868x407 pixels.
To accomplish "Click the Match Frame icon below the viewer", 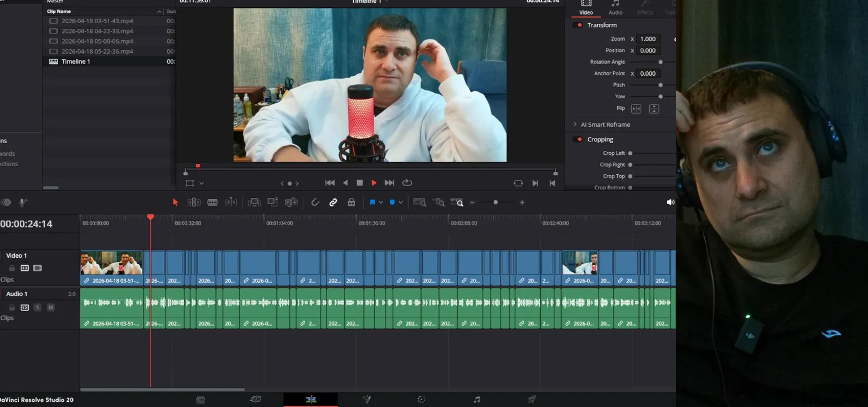I will click(518, 183).
